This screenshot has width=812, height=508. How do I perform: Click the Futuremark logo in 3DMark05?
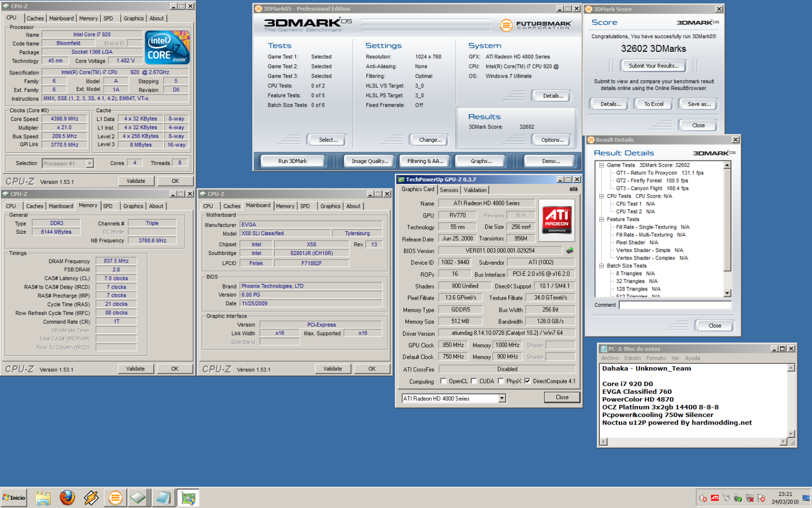coord(535,25)
